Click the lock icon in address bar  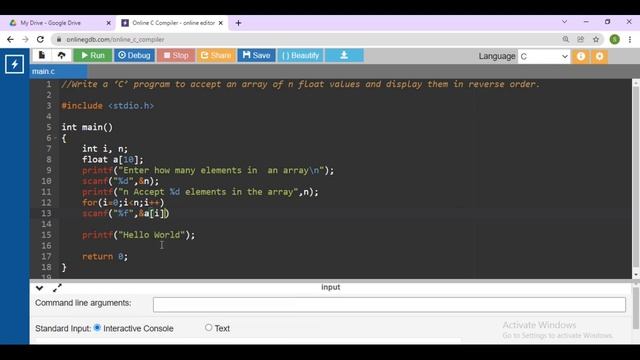[x=59, y=40]
